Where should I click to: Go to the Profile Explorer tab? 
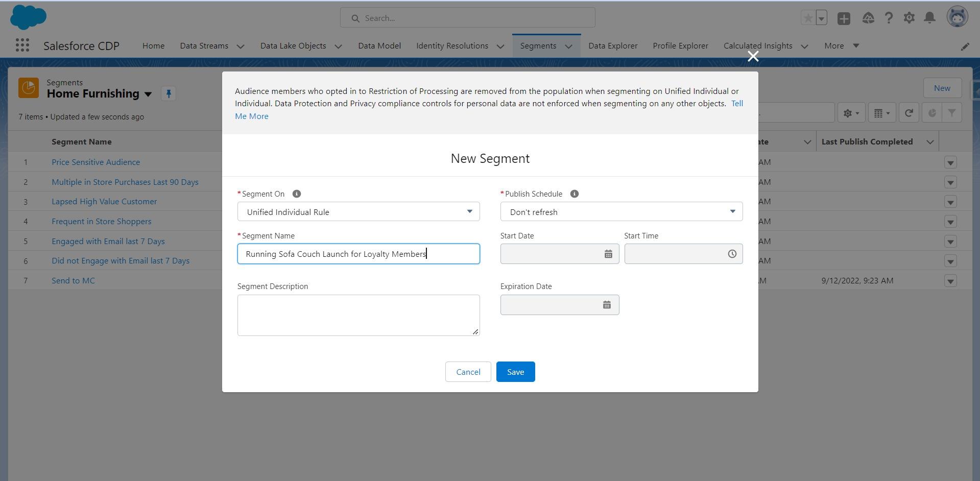tap(680, 46)
